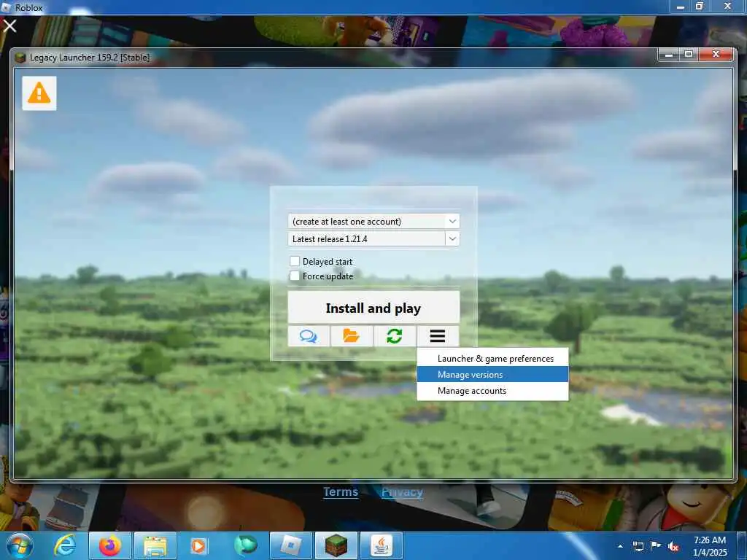Click the orange warning triangle icon
This screenshot has width=747, height=560.
[x=39, y=93]
